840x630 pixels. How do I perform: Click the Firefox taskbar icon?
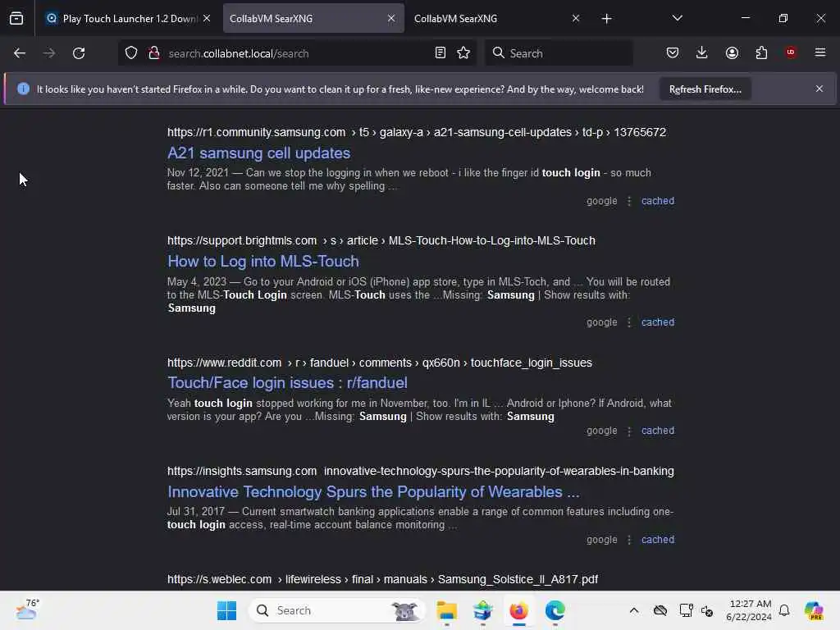tap(518, 610)
